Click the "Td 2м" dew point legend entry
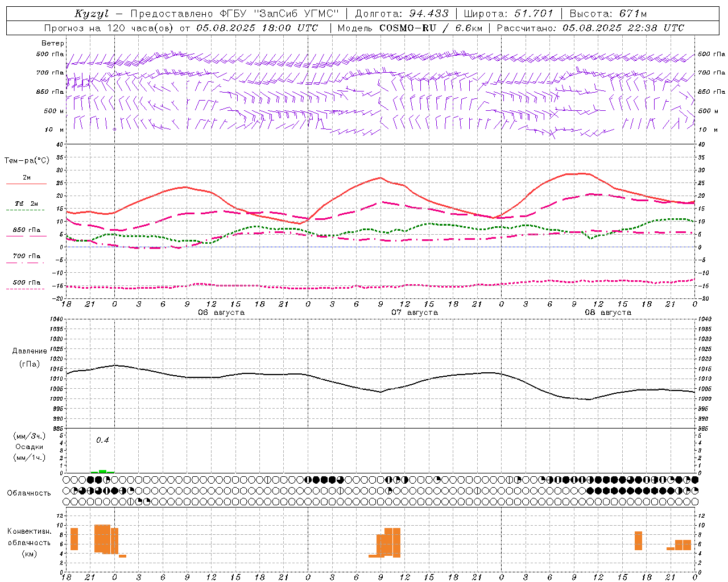Viewport: 728px width, 582px height. [26, 203]
